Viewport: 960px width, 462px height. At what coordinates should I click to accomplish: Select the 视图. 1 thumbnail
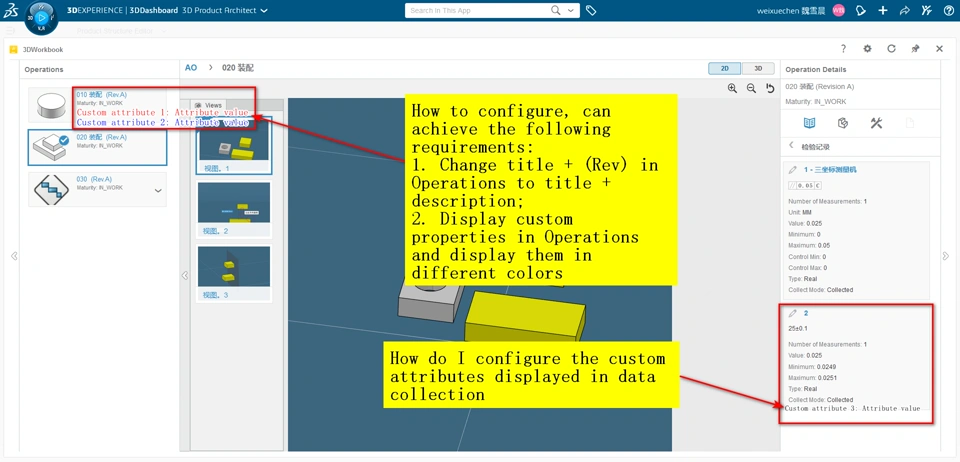tap(234, 144)
